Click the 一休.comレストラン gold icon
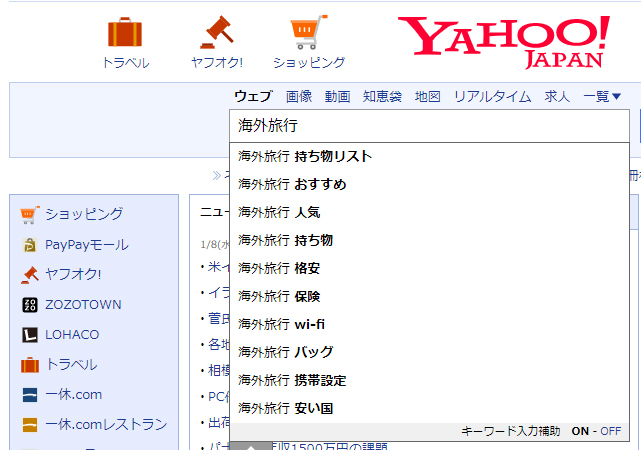The height and width of the screenshot is (450, 641). (x=29, y=425)
